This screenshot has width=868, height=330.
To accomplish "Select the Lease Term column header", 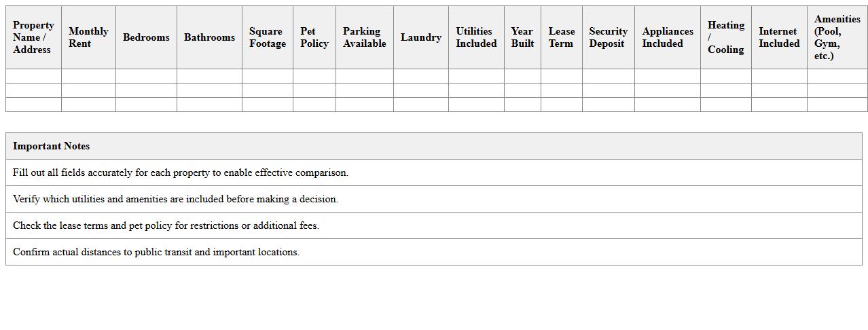I will 561,37.
